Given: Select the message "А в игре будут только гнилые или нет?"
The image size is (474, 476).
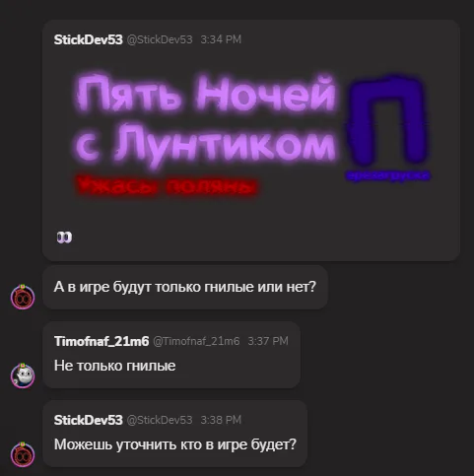Looking at the screenshot, I should click(x=185, y=287).
